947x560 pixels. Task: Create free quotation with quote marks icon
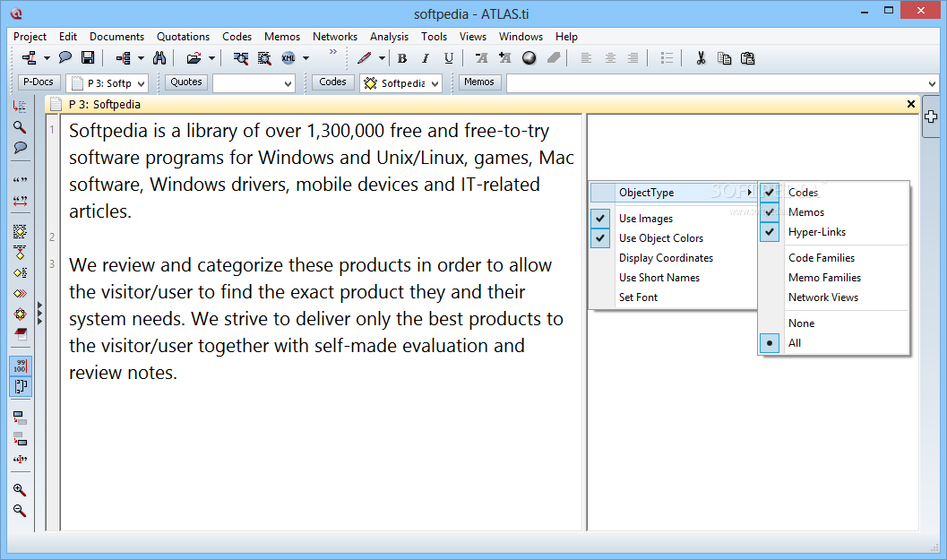click(x=20, y=180)
